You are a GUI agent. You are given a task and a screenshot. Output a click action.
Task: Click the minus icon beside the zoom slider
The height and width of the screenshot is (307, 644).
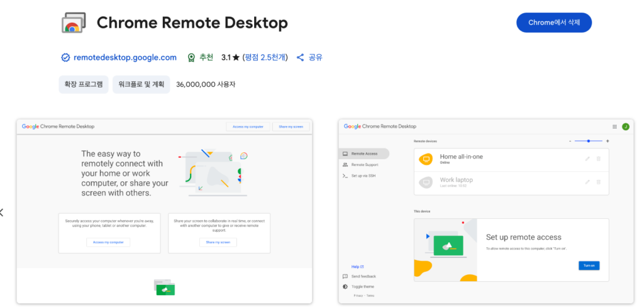tap(570, 141)
